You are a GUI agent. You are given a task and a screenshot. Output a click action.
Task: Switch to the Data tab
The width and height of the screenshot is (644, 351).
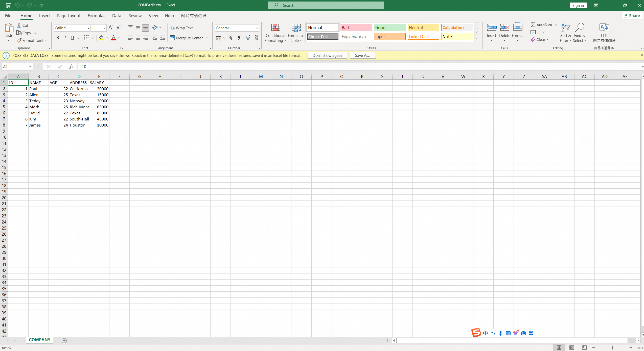click(117, 16)
